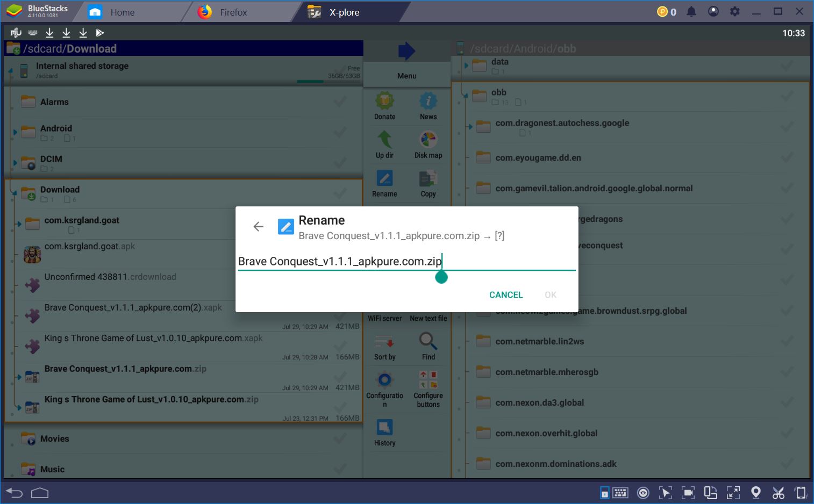This screenshot has width=814, height=504.
Task: Check the mark for Alarms folder
Action: pos(340,101)
